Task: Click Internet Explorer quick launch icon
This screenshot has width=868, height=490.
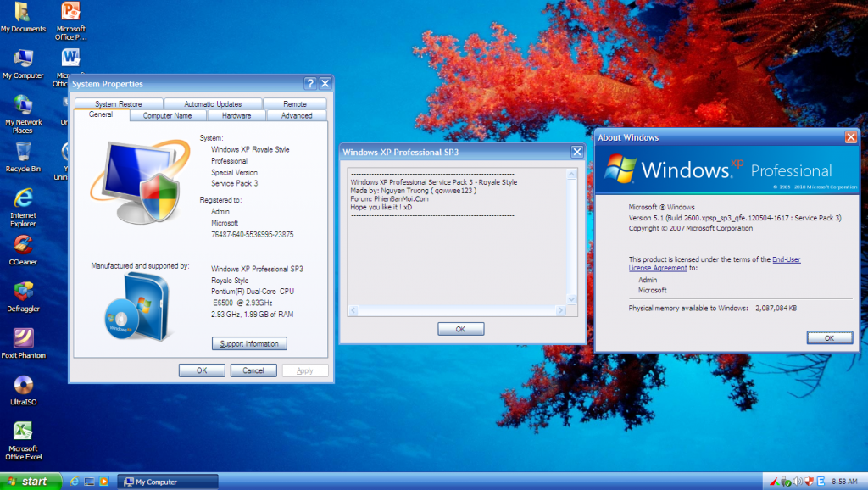Action: click(75, 482)
